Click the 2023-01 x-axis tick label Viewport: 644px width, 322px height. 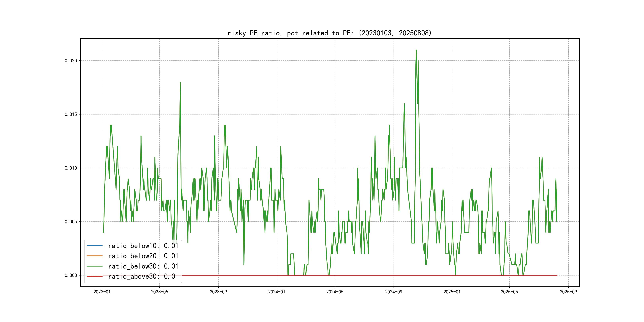point(102,292)
